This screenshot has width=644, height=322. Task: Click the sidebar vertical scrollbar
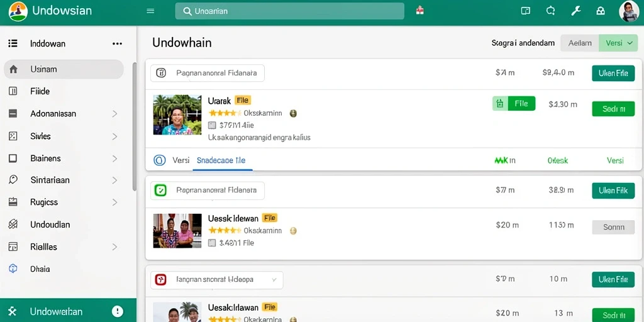click(x=135, y=126)
